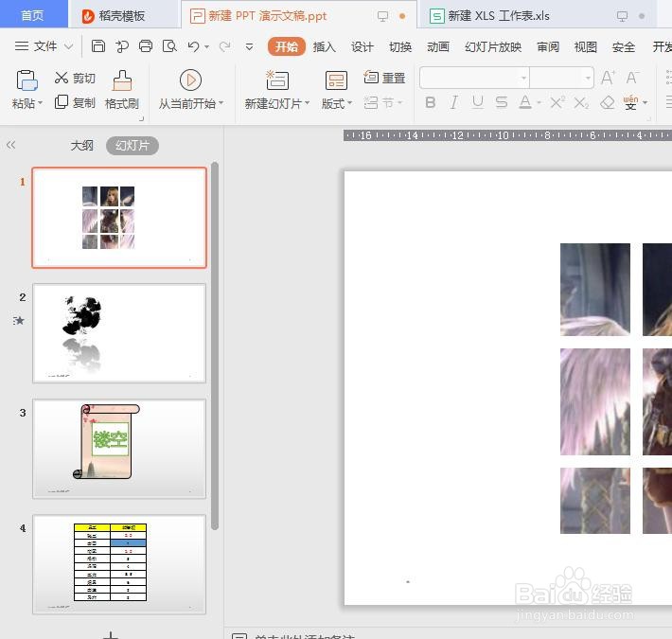672x639 pixels.
Task: Open the font color dropdown arrow
Action: coord(539,103)
